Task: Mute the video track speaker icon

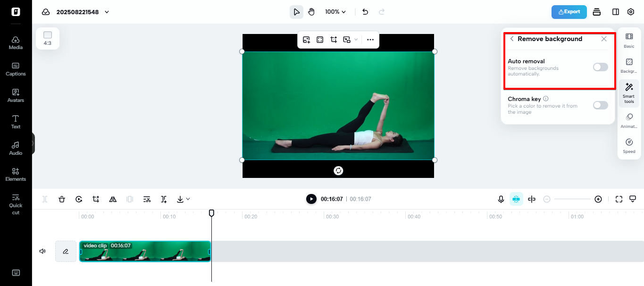Action: point(42,251)
